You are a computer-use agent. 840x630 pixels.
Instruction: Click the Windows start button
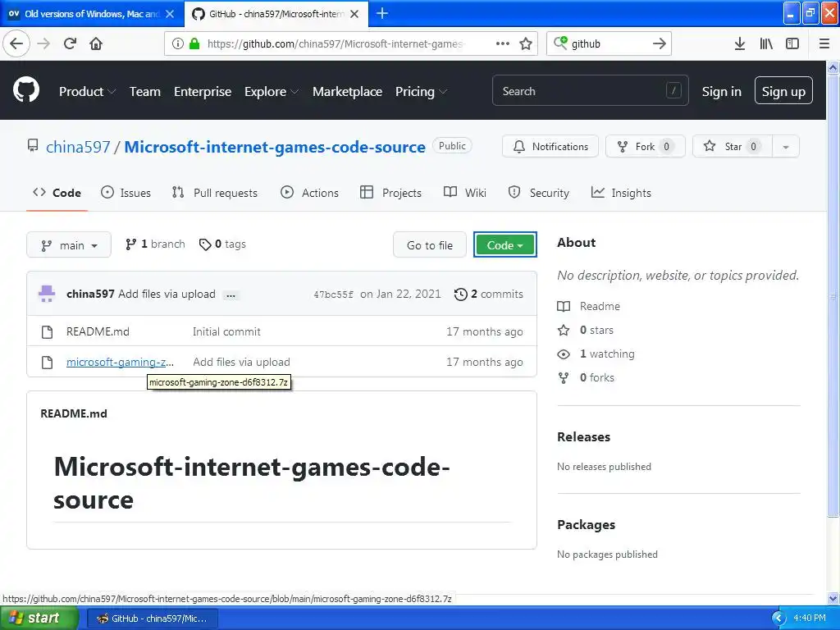pos(39,619)
